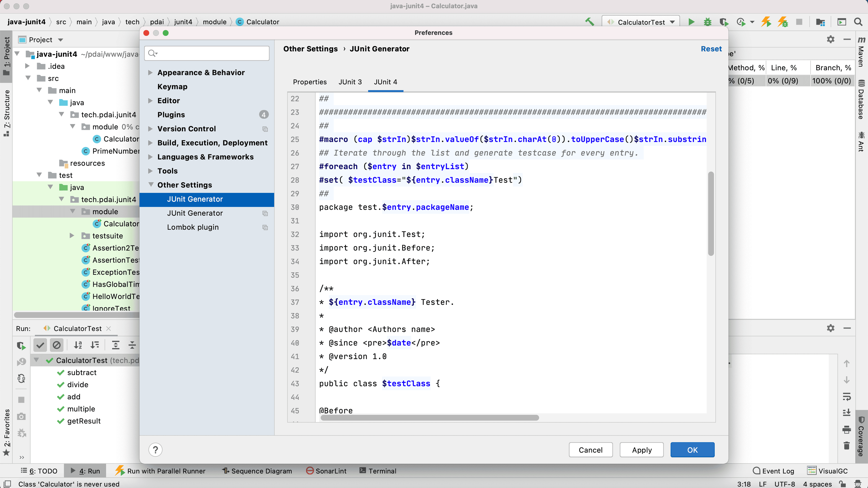
Task: Click Rerun tests icon in Run panel
Action: (x=21, y=346)
